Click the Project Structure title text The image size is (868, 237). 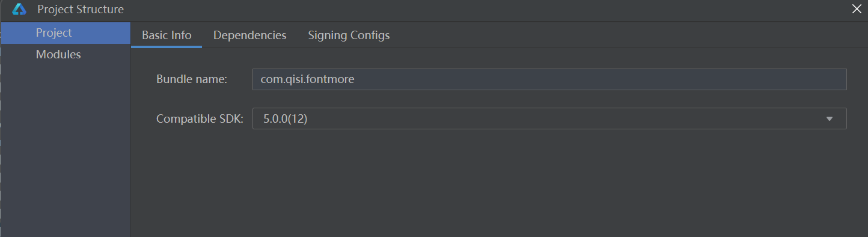click(81, 10)
